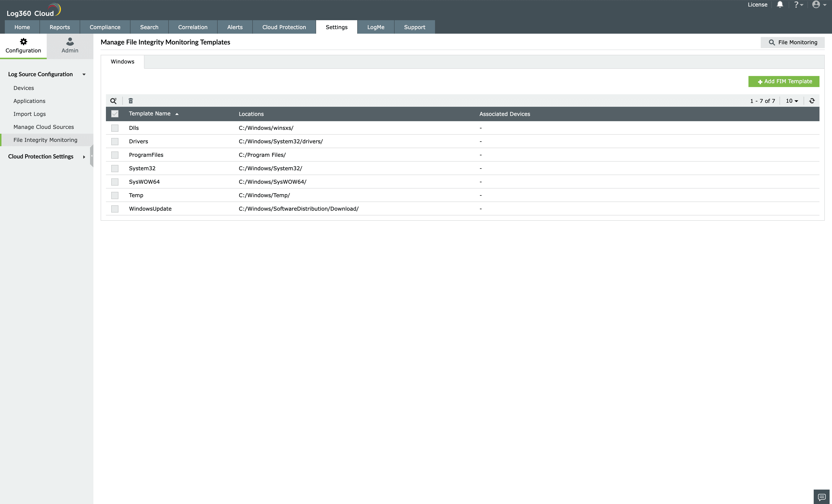
Task: Toggle the select-all checkbox in header row
Action: click(115, 113)
